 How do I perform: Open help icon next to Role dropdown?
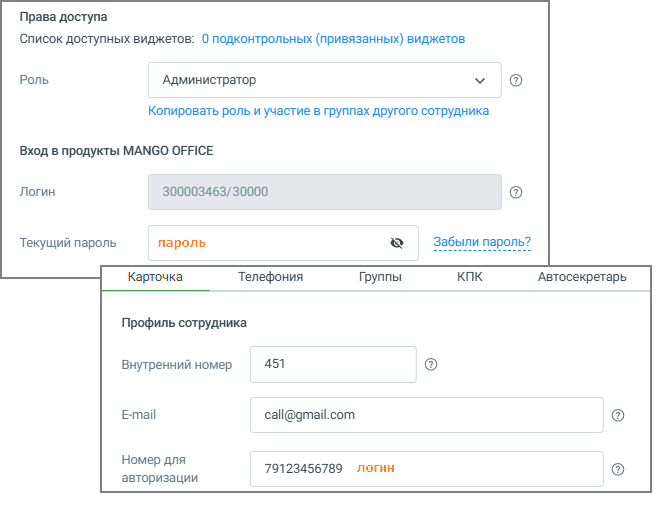coord(516,80)
